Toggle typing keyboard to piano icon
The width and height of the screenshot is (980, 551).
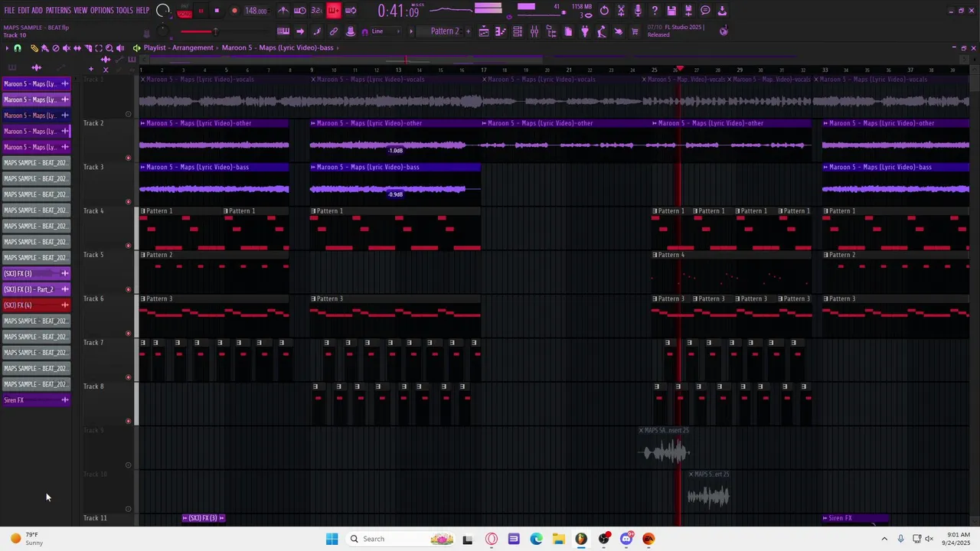(283, 31)
